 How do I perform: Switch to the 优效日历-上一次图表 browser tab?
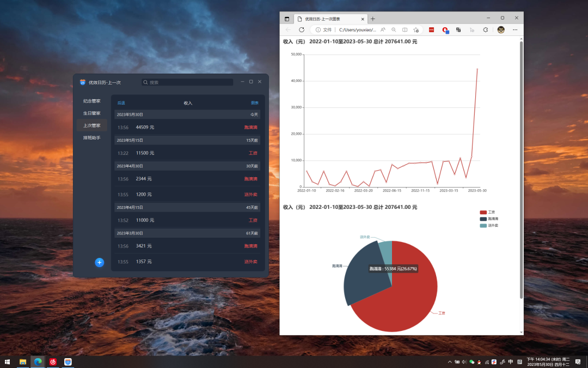coord(330,19)
